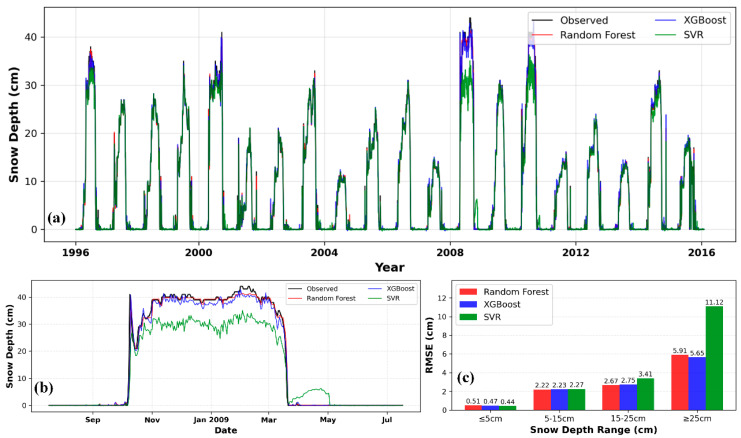741x438 pixels.
Task: Click the green SVR swatch in RMSE legend
Action: click(468, 317)
